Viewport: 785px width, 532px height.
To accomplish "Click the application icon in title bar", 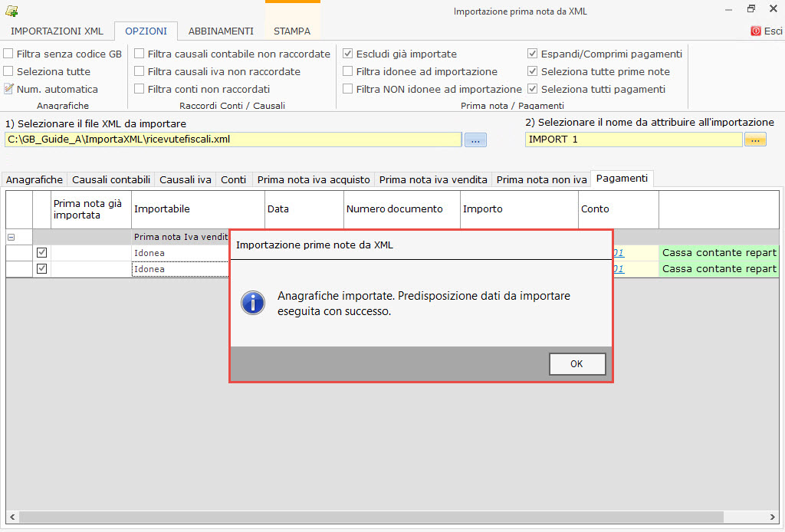I will [x=11, y=11].
